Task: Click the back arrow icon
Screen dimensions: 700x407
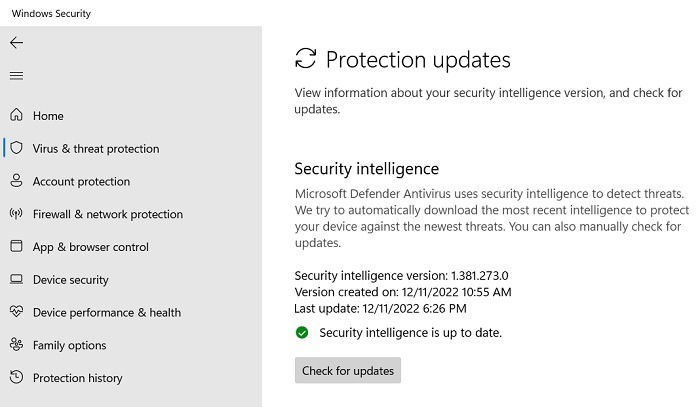Action: click(x=16, y=43)
